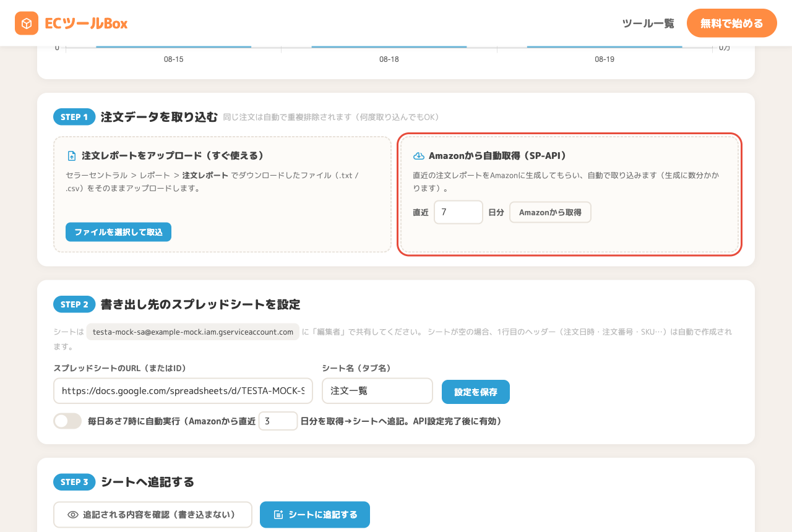Click the STEP 1 badge
Image resolution: width=792 pixels, height=532 pixels.
(74, 117)
